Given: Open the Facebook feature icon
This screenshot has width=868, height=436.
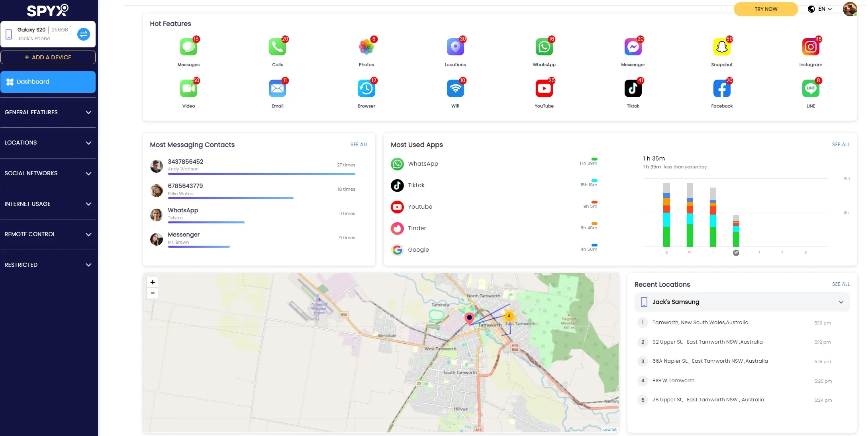Looking at the screenshot, I should [x=722, y=88].
